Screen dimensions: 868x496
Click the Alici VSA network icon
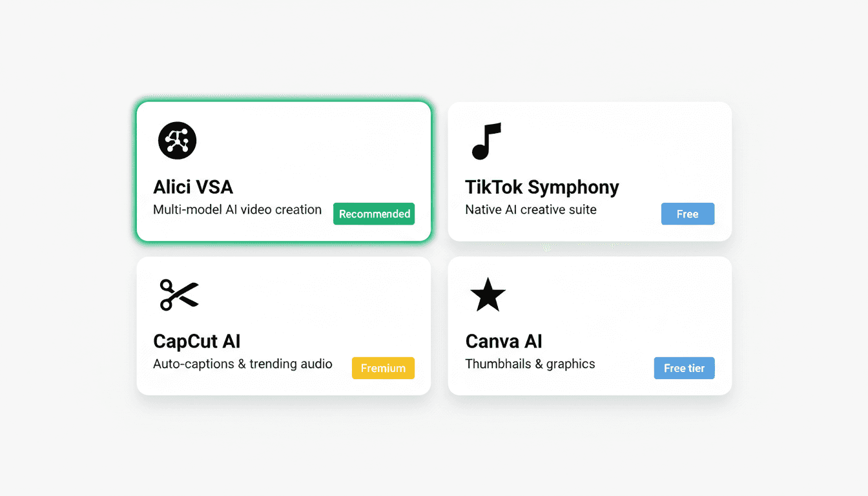coord(177,140)
